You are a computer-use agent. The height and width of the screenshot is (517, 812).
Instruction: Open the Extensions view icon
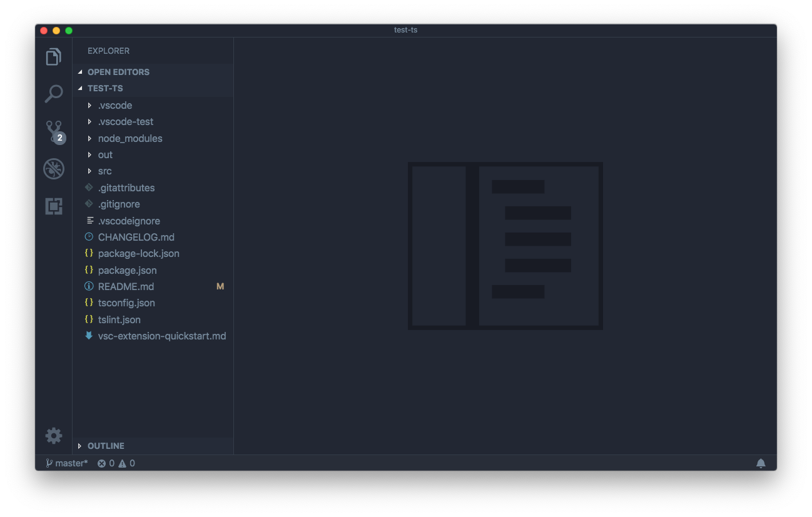(x=54, y=206)
